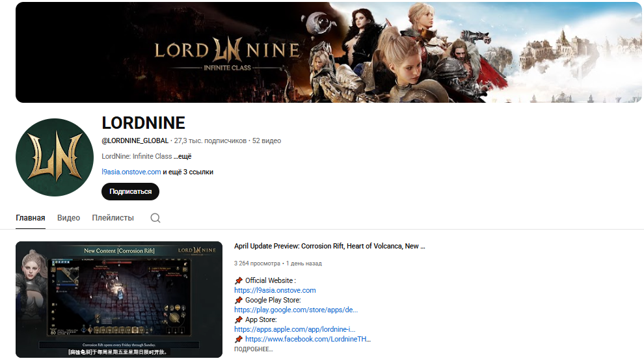Open the facebook.com/LordnineTH link
644x363 pixels.
(308, 339)
